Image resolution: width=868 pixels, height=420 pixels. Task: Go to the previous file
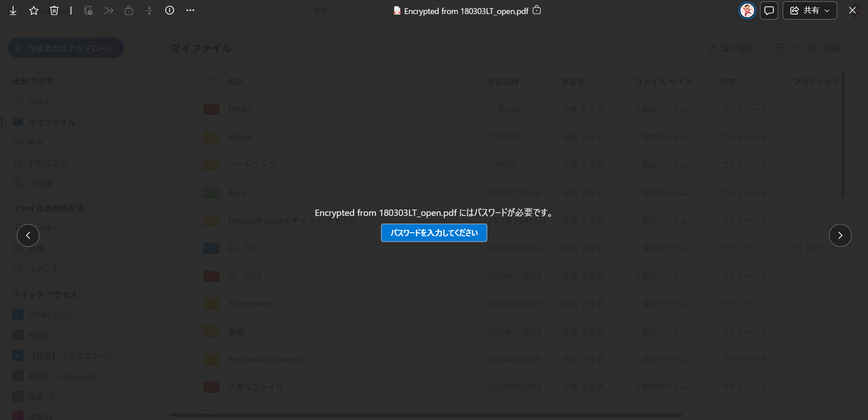28,235
